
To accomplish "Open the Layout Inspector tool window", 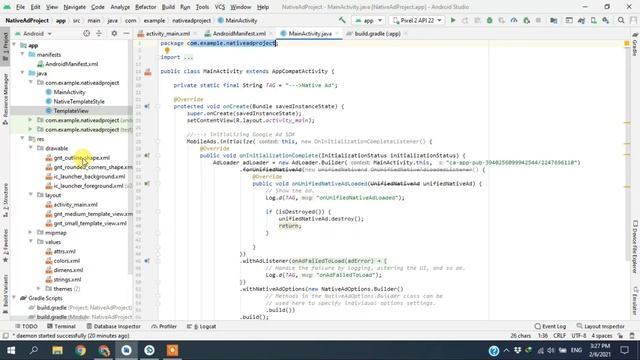I will click(600, 327).
